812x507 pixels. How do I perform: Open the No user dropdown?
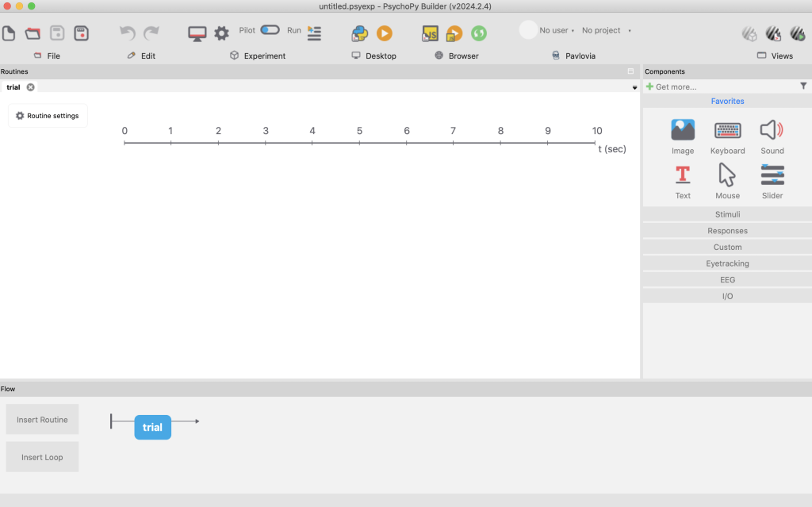pyautogui.click(x=557, y=31)
